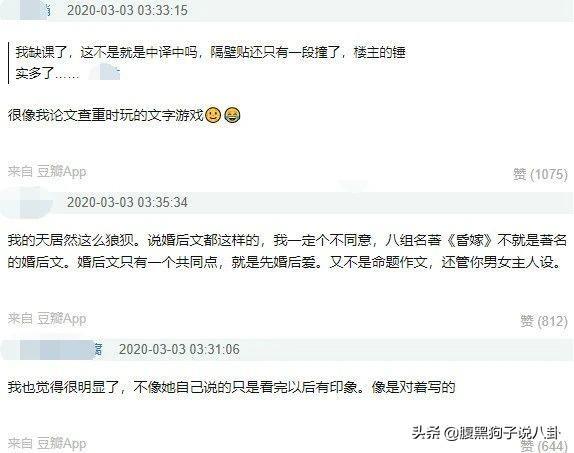
Task: Open 豆瓣App link under second comment
Action: coord(62,319)
